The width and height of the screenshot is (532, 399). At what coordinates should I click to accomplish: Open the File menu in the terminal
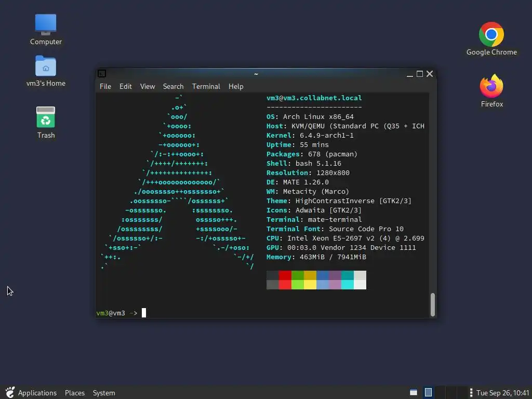(105, 87)
